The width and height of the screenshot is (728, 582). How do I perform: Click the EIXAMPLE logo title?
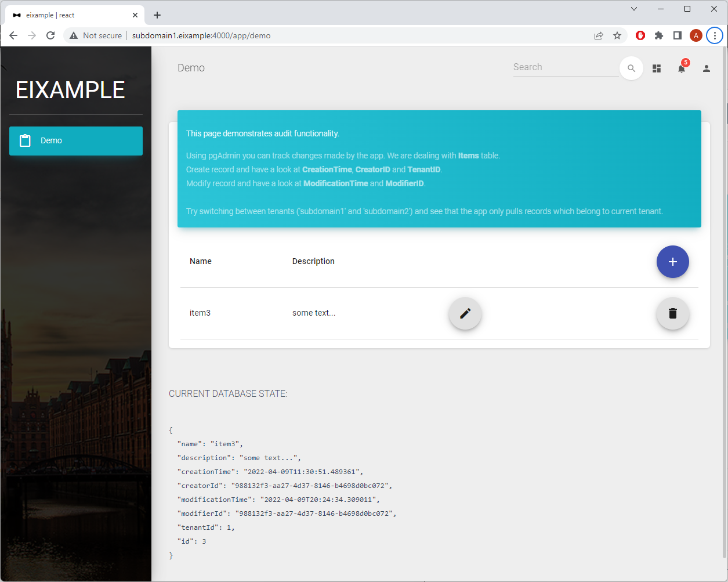(70, 90)
